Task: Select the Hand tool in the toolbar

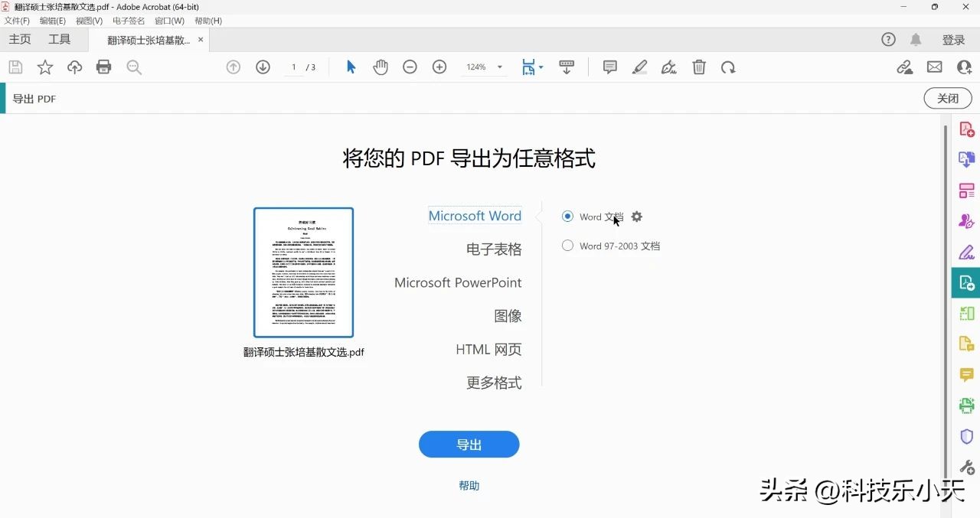Action: 381,67
